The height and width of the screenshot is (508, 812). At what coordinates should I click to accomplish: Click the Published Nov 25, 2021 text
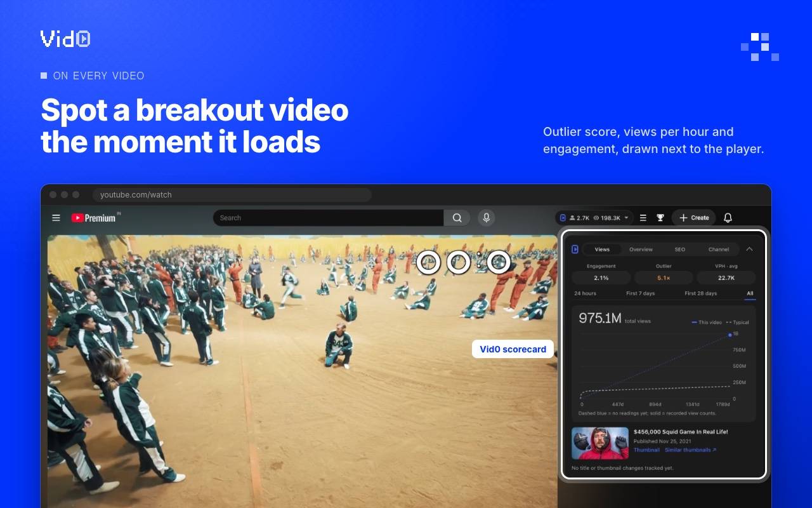click(662, 441)
